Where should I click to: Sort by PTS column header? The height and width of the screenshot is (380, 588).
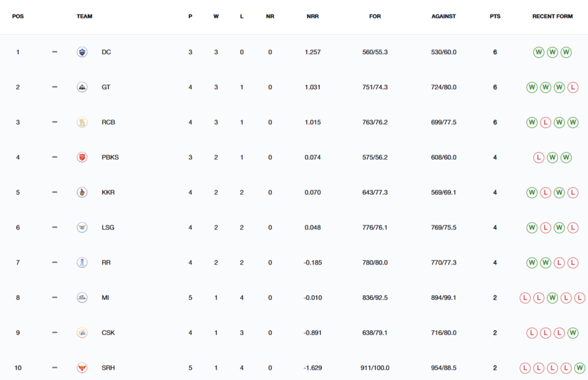pos(495,17)
